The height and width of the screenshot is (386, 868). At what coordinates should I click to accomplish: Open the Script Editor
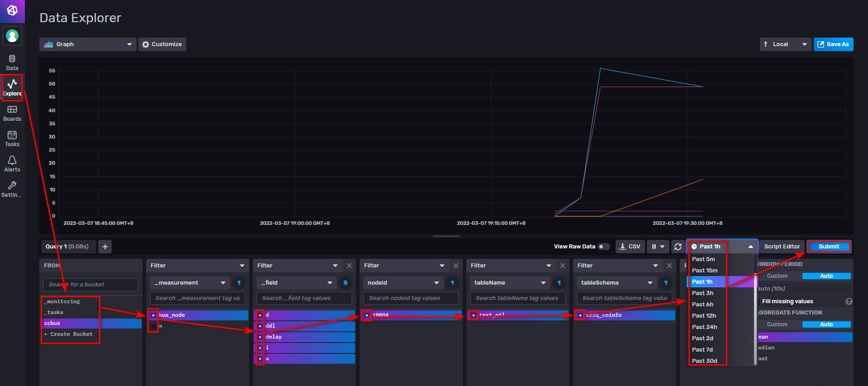tap(782, 247)
